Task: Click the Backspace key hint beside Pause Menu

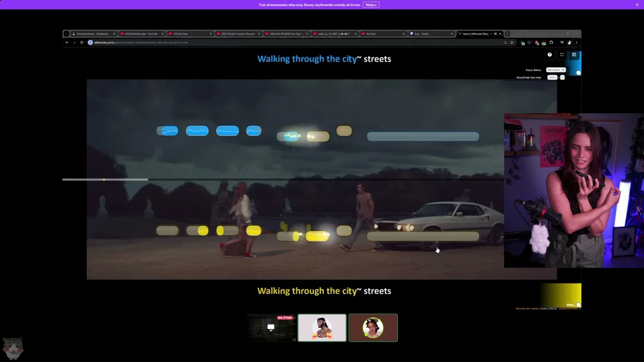Action: [556, 70]
